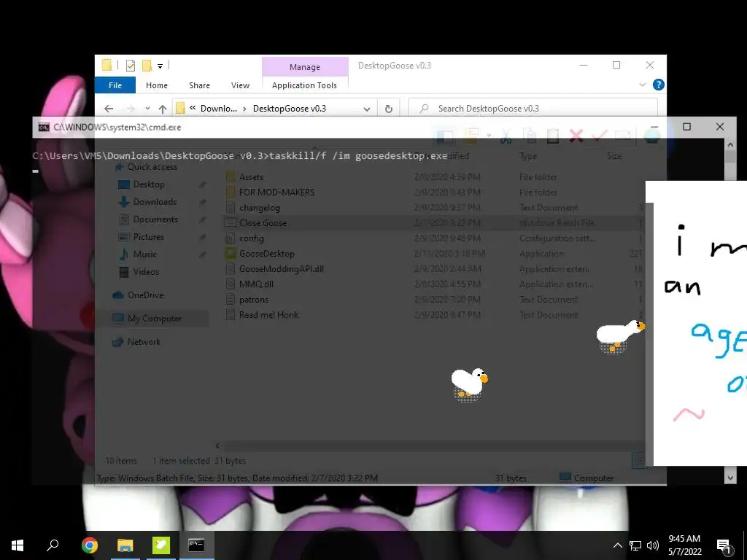This screenshot has height=560, width=747.
Task: Open Documents in navigation pane
Action: pyautogui.click(x=155, y=219)
